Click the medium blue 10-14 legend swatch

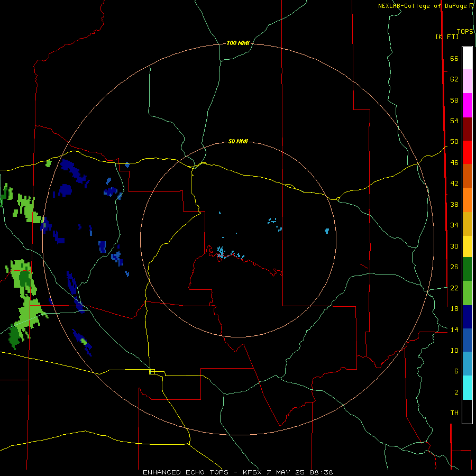[x=467, y=340]
